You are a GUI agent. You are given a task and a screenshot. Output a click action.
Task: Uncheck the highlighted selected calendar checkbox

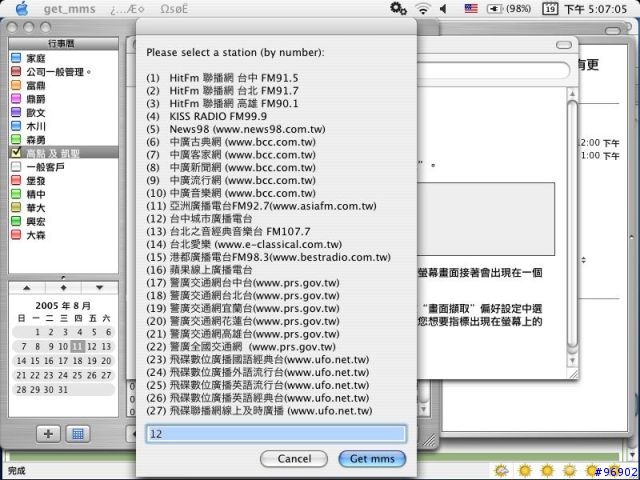point(16,153)
